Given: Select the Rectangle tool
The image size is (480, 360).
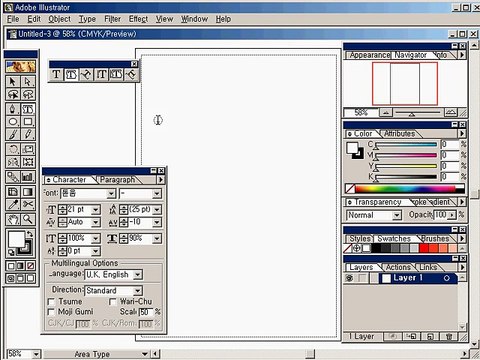Looking at the screenshot, I should coord(28,122).
